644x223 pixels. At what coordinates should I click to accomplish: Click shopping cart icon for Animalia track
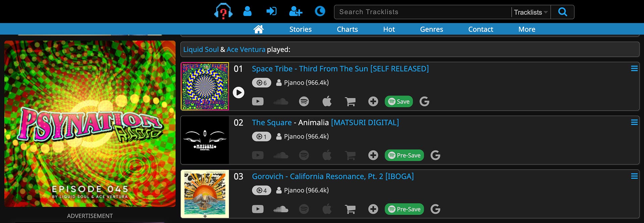(350, 155)
